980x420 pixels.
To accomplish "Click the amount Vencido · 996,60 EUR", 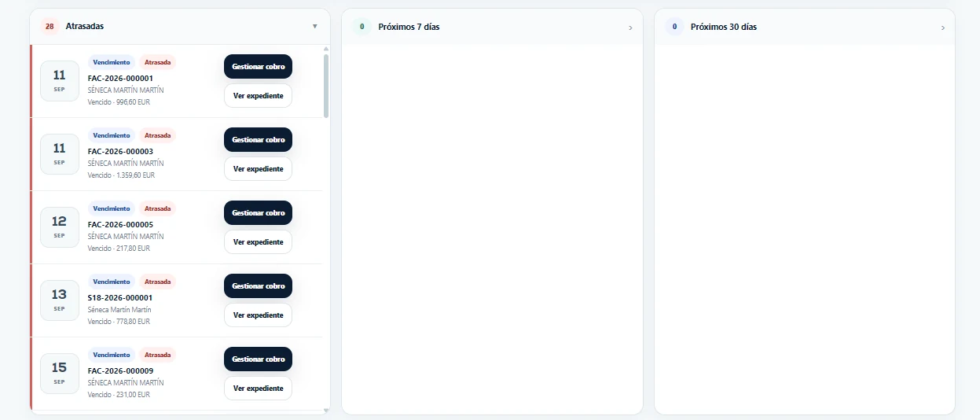I will (x=119, y=102).
